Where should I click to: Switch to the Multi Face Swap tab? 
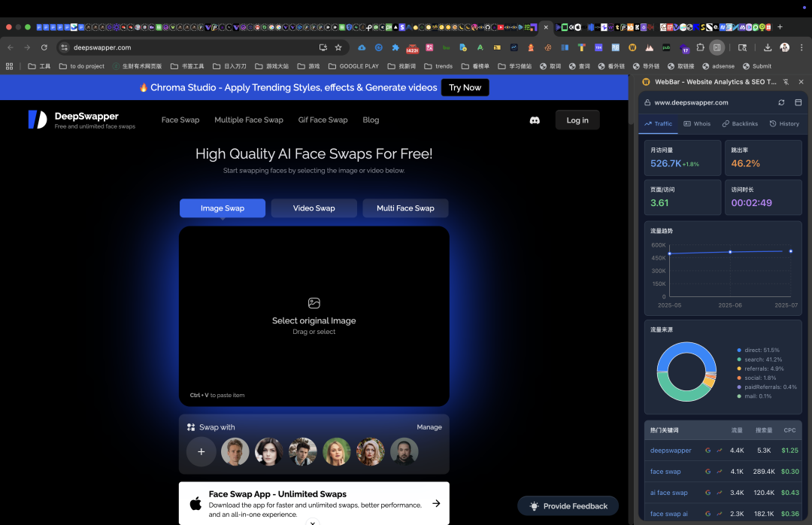(405, 208)
